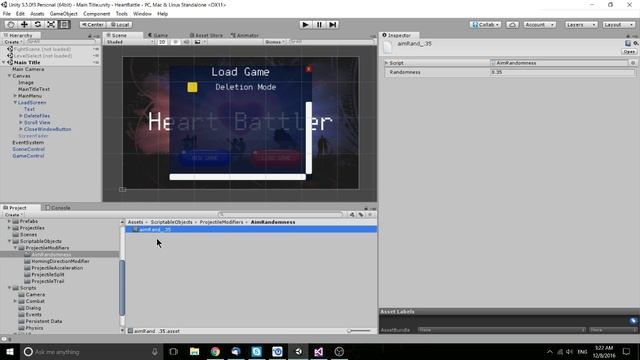Open the cloud services panel
Viewport: 640px width, 360px height.
click(512, 25)
